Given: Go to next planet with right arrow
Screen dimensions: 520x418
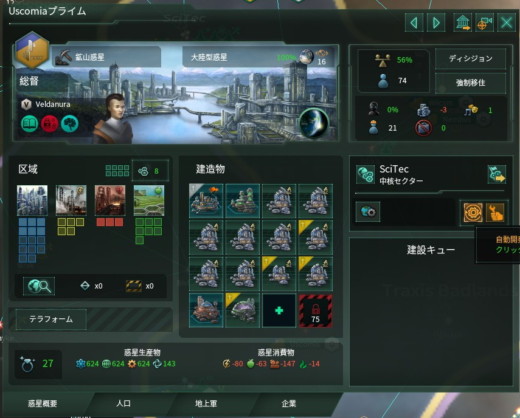Looking at the screenshot, I should point(436,23).
